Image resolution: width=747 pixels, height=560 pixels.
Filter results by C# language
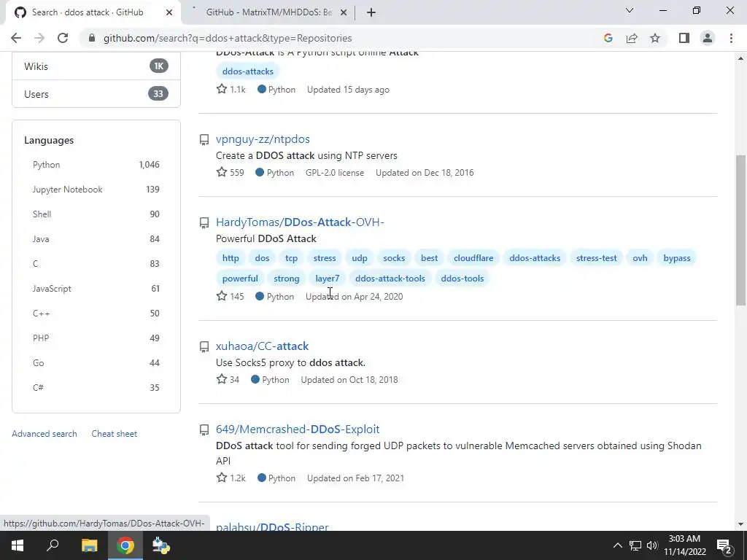(96, 388)
